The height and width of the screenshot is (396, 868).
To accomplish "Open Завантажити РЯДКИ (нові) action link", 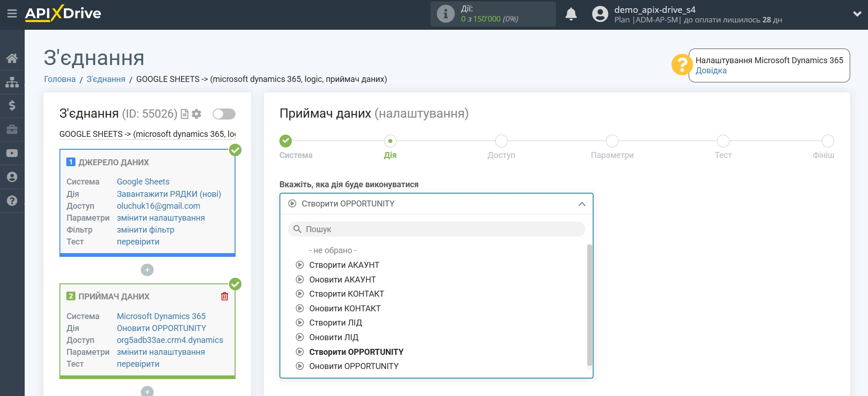I will [x=169, y=194].
